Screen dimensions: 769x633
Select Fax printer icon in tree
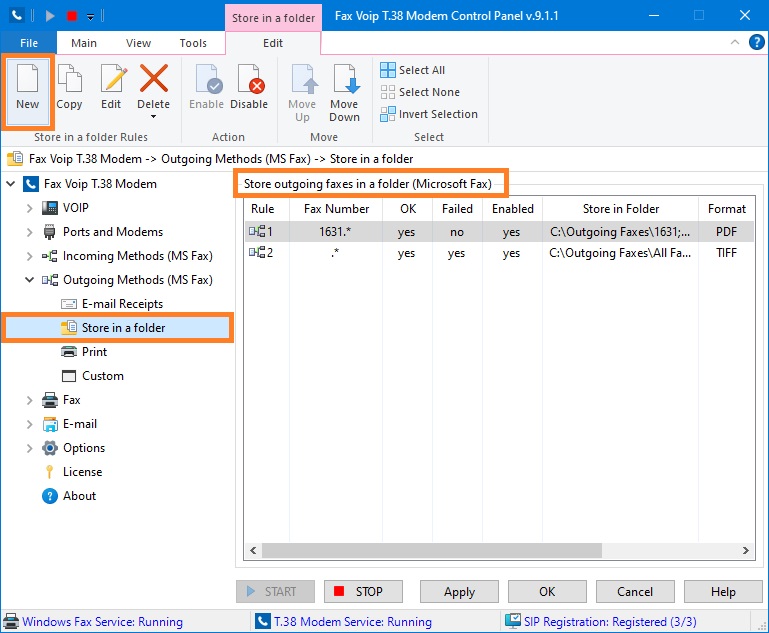[50, 400]
